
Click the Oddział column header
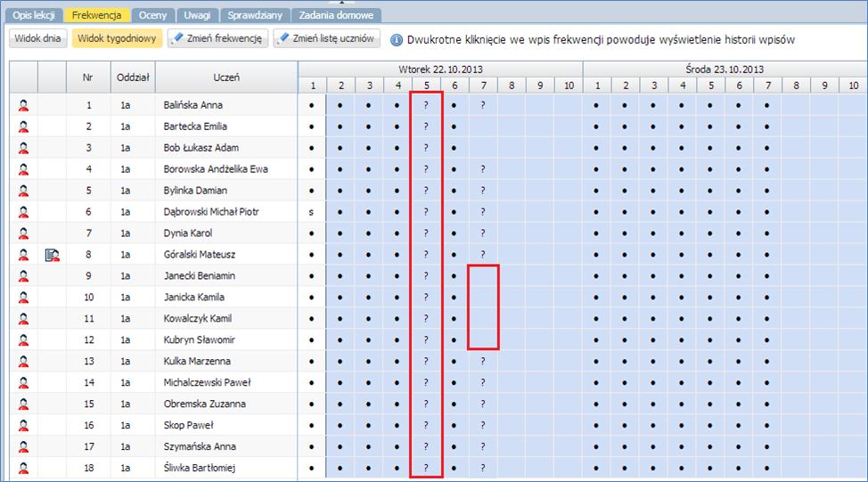click(x=133, y=78)
